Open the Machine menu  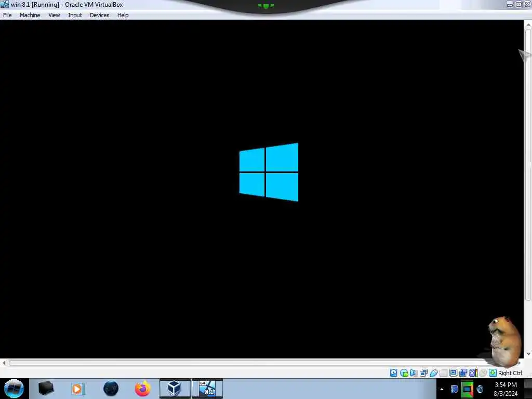click(30, 15)
